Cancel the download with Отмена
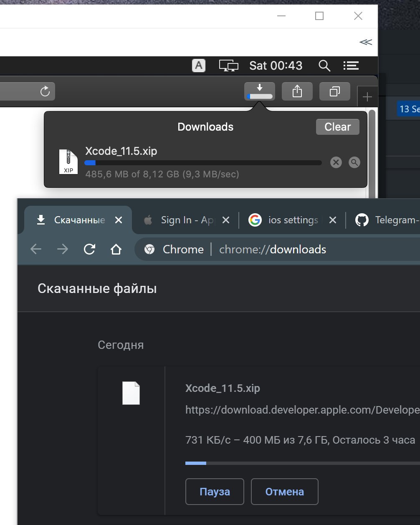This screenshot has width=420, height=525. tap(285, 492)
